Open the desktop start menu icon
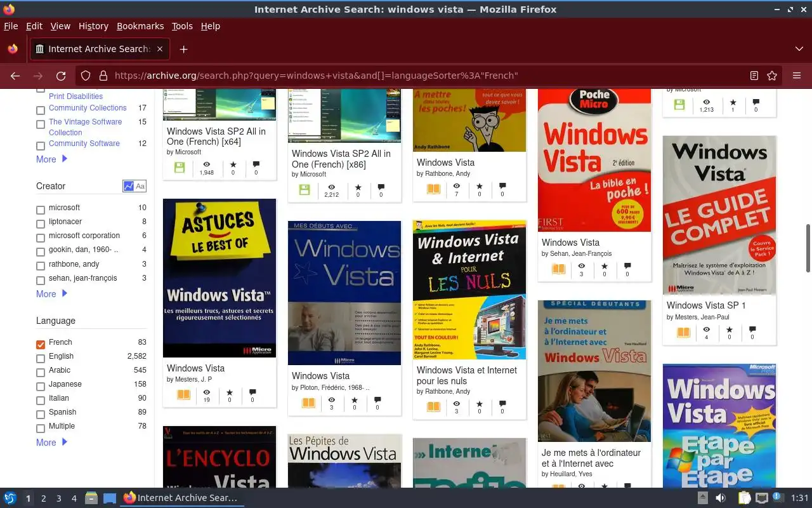The width and height of the screenshot is (812, 508). click(x=10, y=498)
